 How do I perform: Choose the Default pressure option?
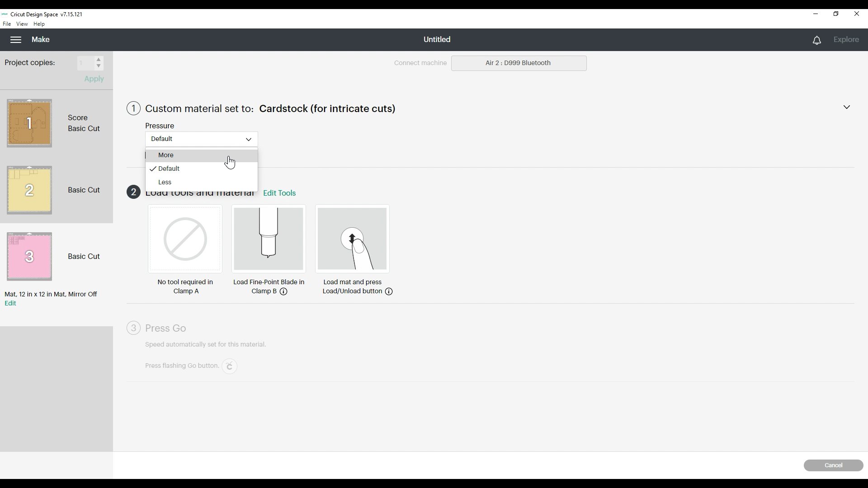point(202,169)
